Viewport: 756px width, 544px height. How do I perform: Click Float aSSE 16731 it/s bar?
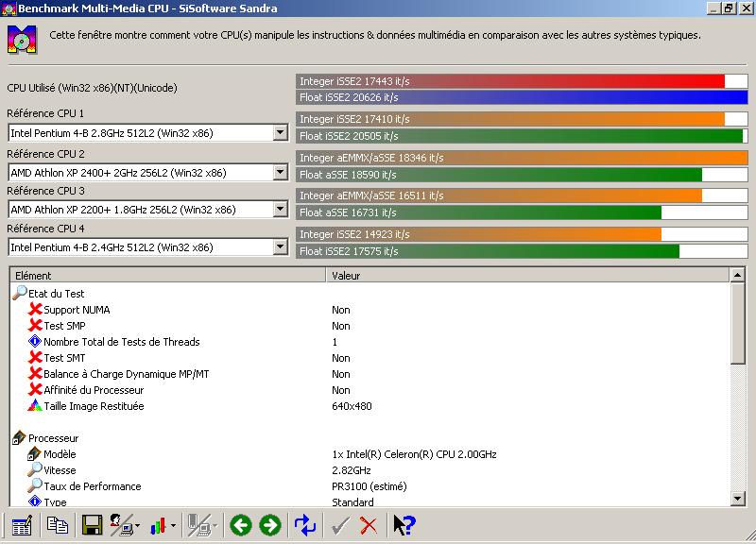click(522, 212)
